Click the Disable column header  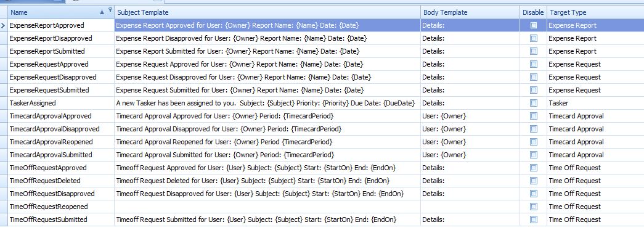(x=533, y=12)
